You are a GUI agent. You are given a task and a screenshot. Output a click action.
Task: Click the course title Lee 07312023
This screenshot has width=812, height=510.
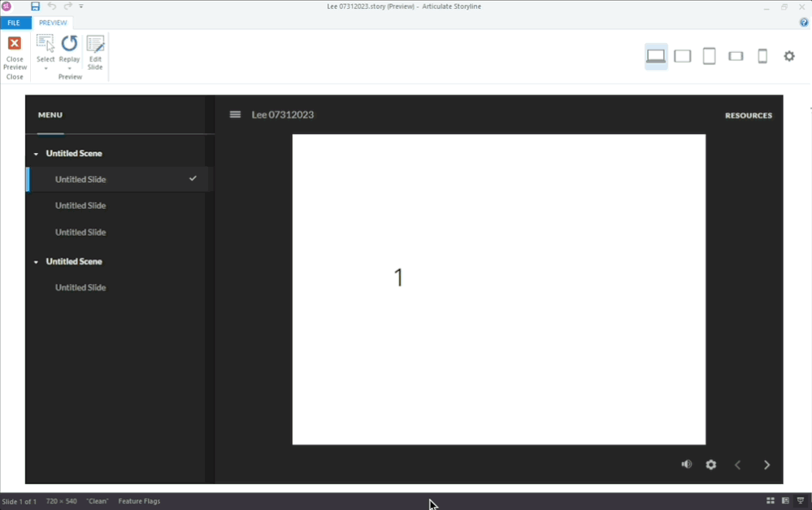[x=283, y=115]
